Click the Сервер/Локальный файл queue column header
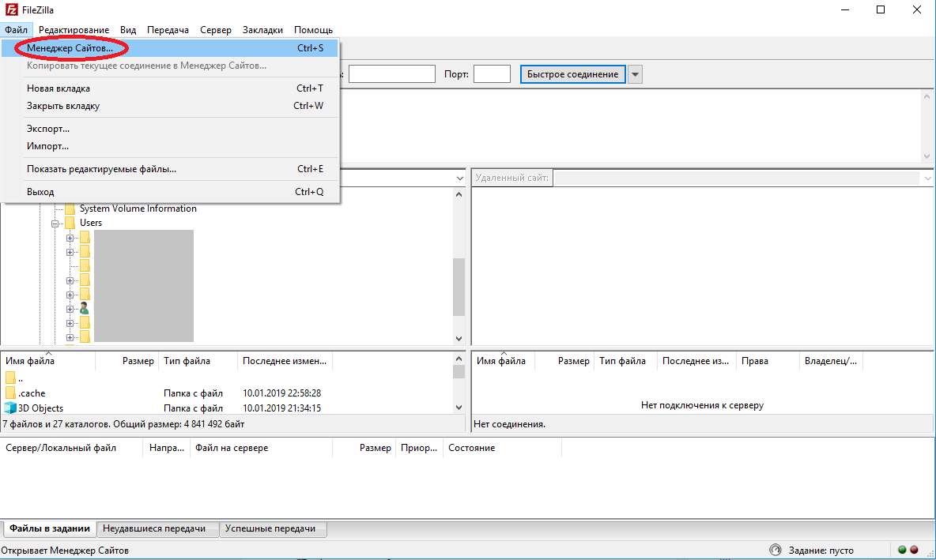The width and height of the screenshot is (936, 560). click(x=72, y=448)
